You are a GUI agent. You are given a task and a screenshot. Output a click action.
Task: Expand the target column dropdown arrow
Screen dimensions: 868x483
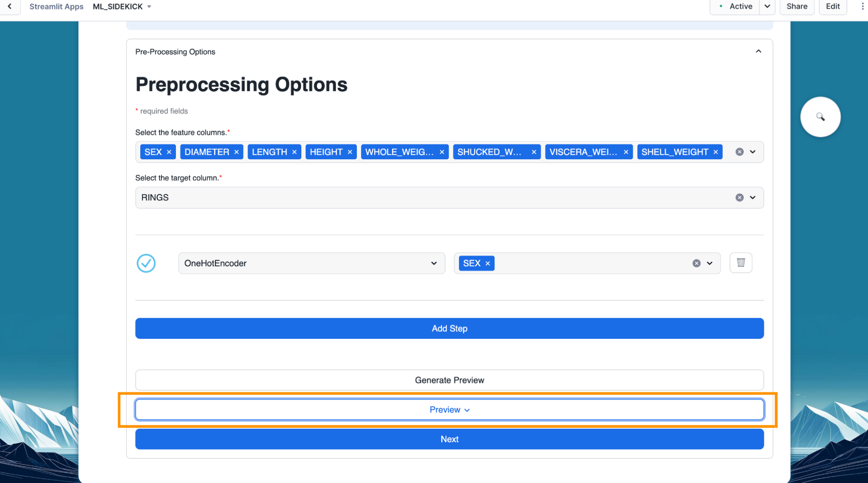(753, 198)
